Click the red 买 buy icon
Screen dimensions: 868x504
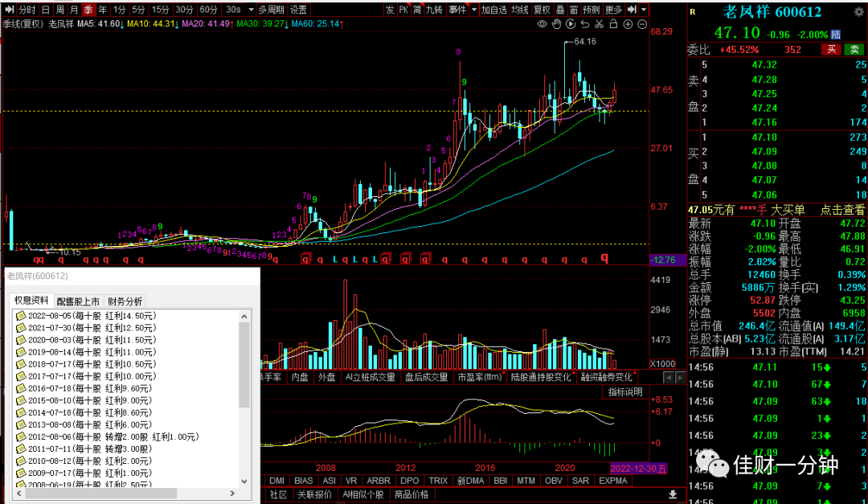tap(831, 49)
